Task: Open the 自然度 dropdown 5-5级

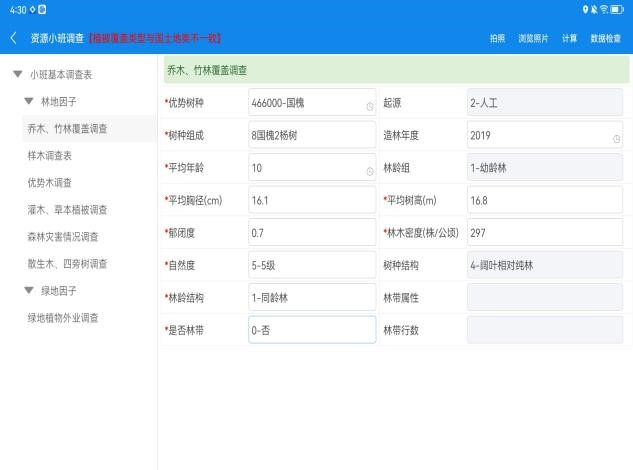Action: pos(312,265)
